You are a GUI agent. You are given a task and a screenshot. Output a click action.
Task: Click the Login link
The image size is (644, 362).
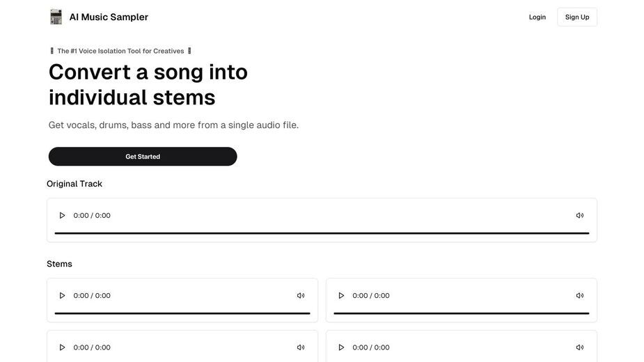(537, 17)
